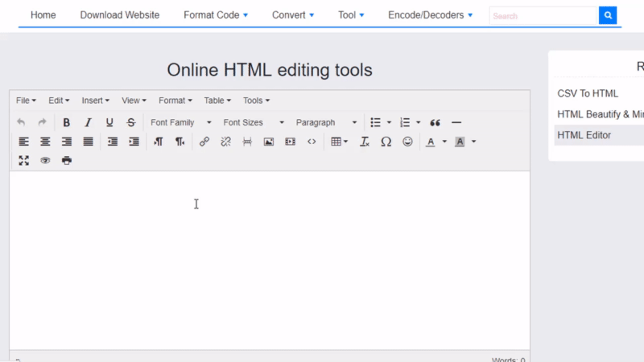Open the text color picker arrow
The height and width of the screenshot is (362, 644).
444,142
